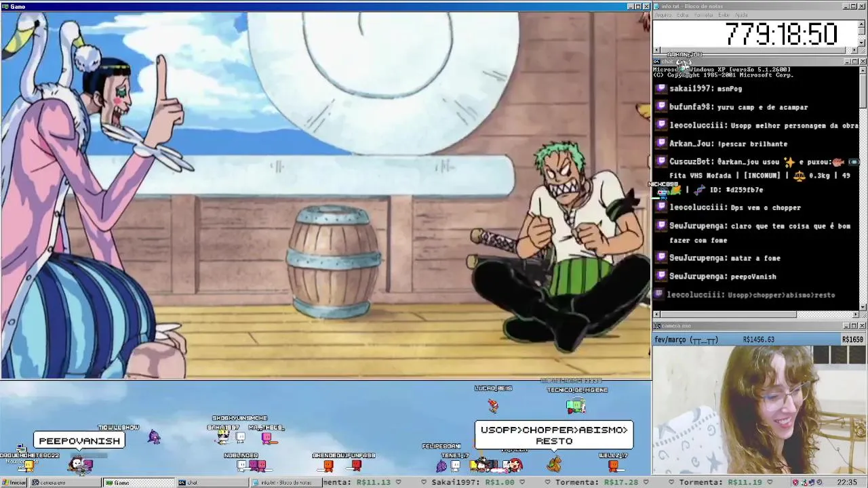
Task: Click the fish emoji in CuscuzBot's message
Action: (838, 162)
